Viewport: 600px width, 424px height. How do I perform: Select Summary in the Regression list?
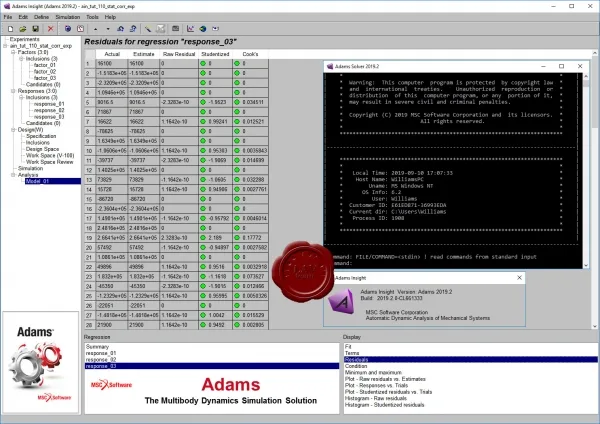(212, 347)
